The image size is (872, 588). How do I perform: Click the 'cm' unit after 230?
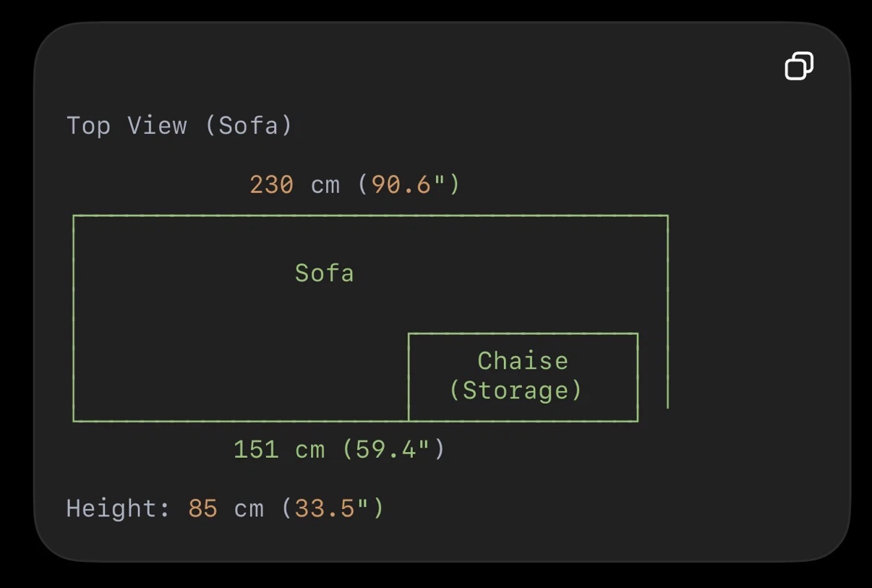[x=325, y=186]
